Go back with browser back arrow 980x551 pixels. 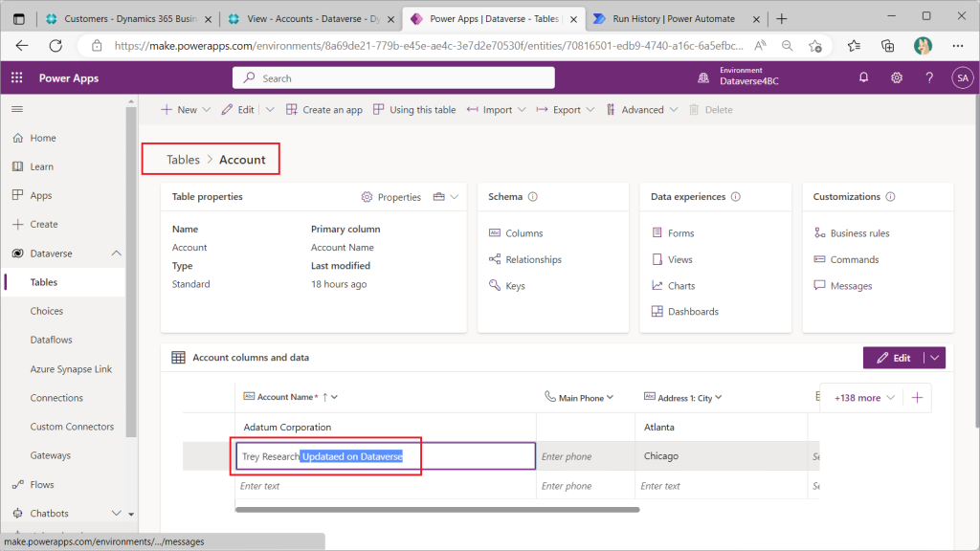22,46
